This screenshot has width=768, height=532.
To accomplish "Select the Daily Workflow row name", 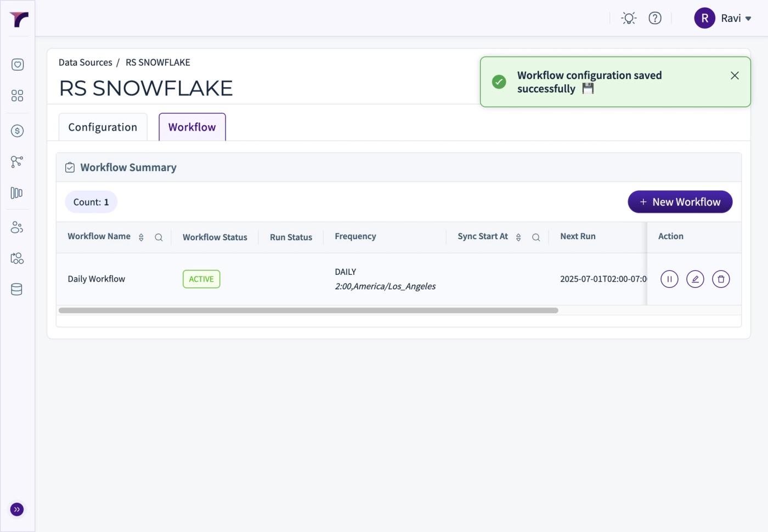I will [x=97, y=279].
